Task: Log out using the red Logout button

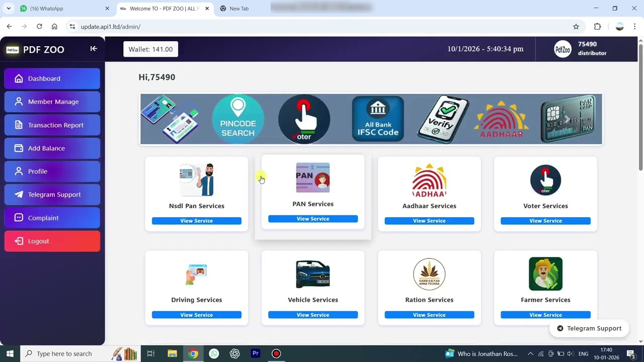Action: (52, 241)
